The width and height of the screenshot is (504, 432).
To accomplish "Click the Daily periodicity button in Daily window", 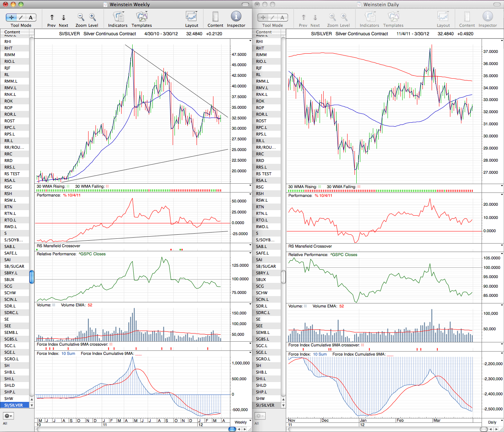I will point(492,422).
